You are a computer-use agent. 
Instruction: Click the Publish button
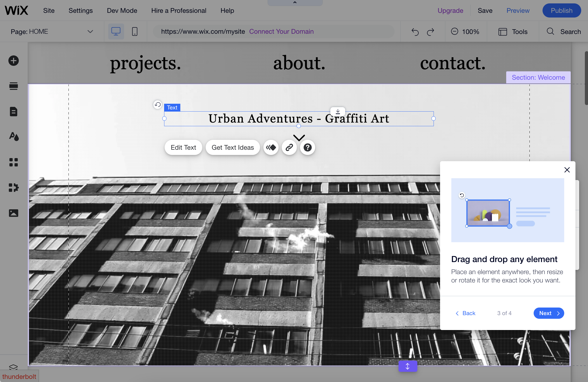pyautogui.click(x=562, y=10)
